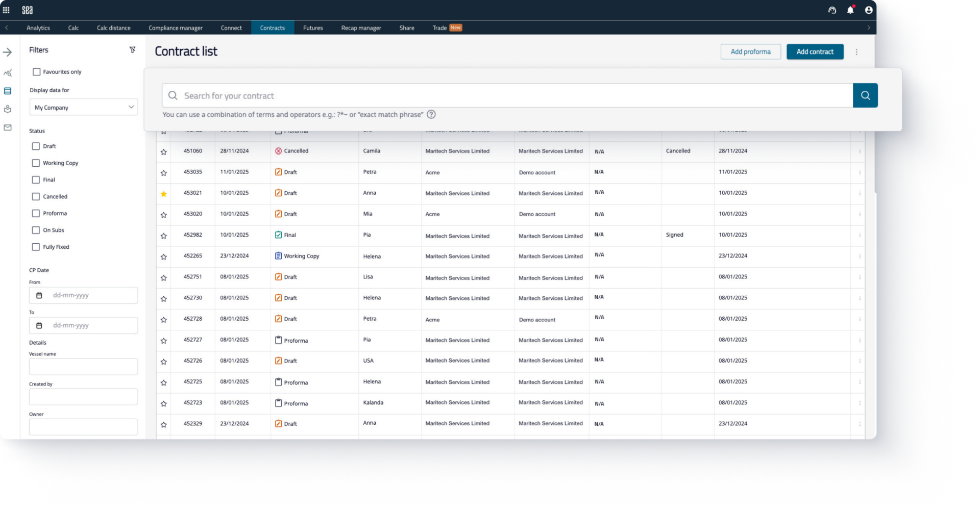
Task: Star contract 452265
Action: [x=163, y=256]
